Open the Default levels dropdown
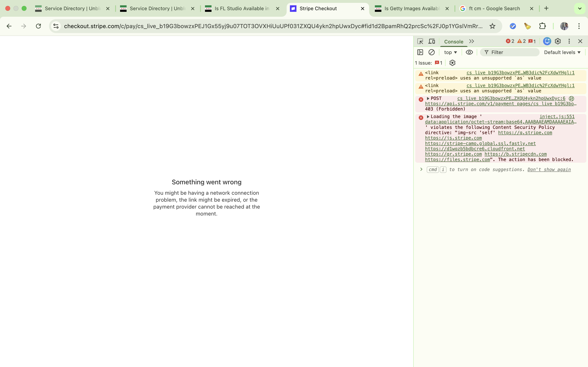 [562, 52]
